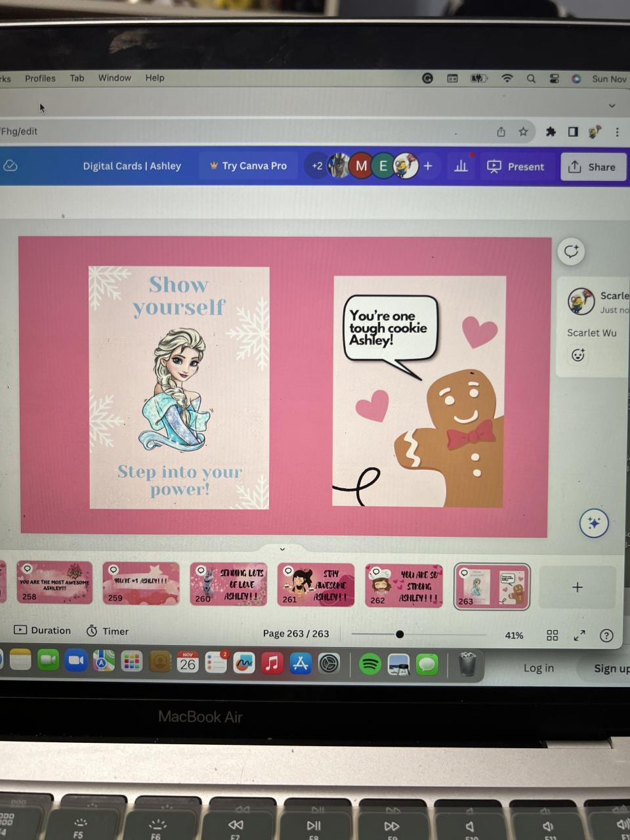The width and height of the screenshot is (630, 840).
Task: Open the Chrome three-dot menu
Action: (x=617, y=132)
